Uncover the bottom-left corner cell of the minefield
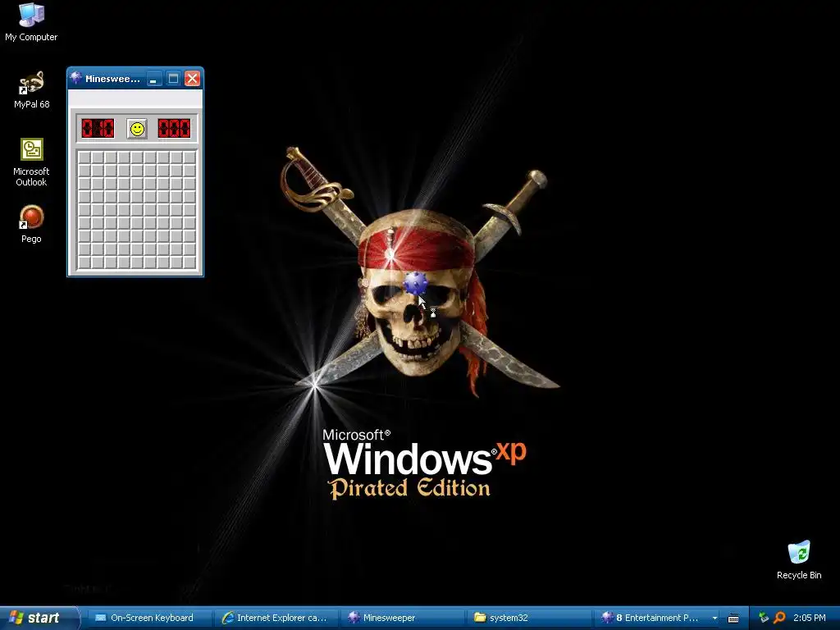The height and width of the screenshot is (630, 840). point(84,262)
